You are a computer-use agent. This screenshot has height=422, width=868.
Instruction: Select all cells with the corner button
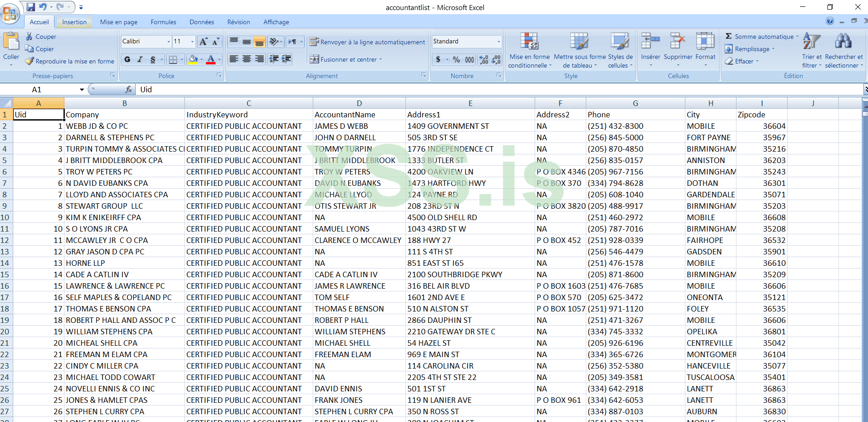click(6, 103)
